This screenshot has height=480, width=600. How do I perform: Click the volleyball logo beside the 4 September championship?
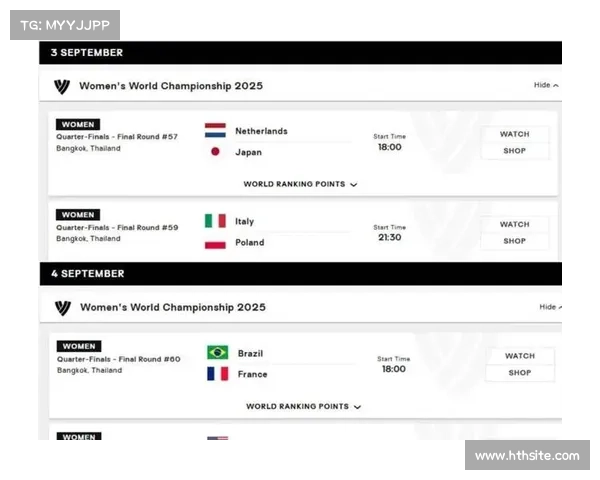point(62,307)
